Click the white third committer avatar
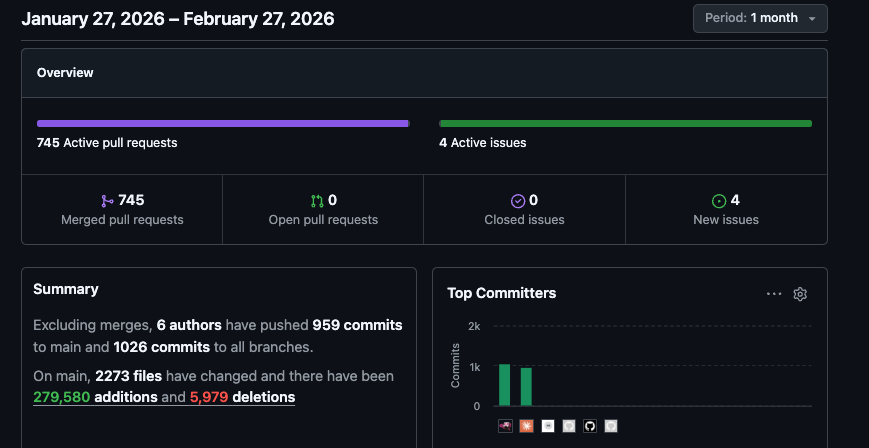The image size is (869, 448). (548, 426)
